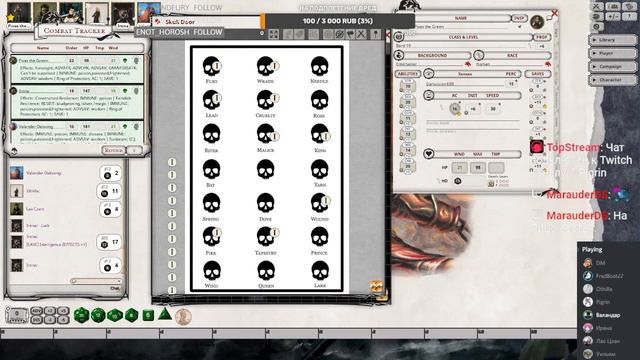Viewport: 640px width, 360px height.
Task: Click the flag icon in the image toolbar
Action: (350, 34)
